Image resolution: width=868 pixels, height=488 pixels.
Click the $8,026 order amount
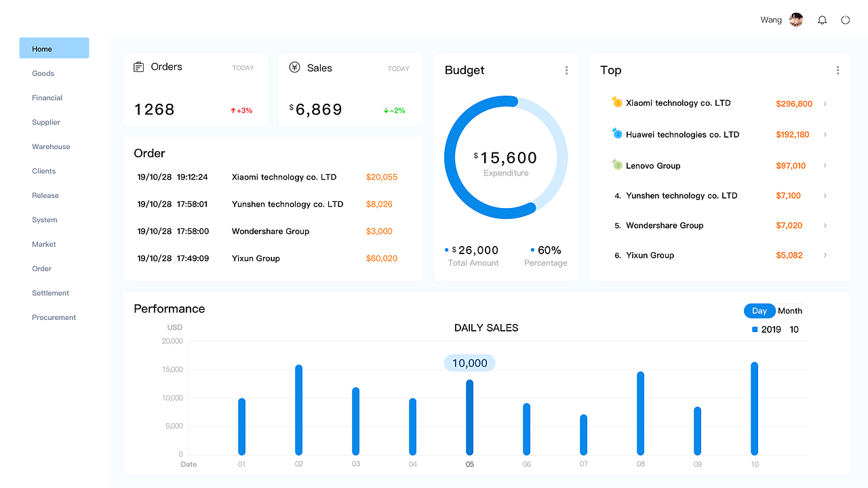pyautogui.click(x=379, y=204)
